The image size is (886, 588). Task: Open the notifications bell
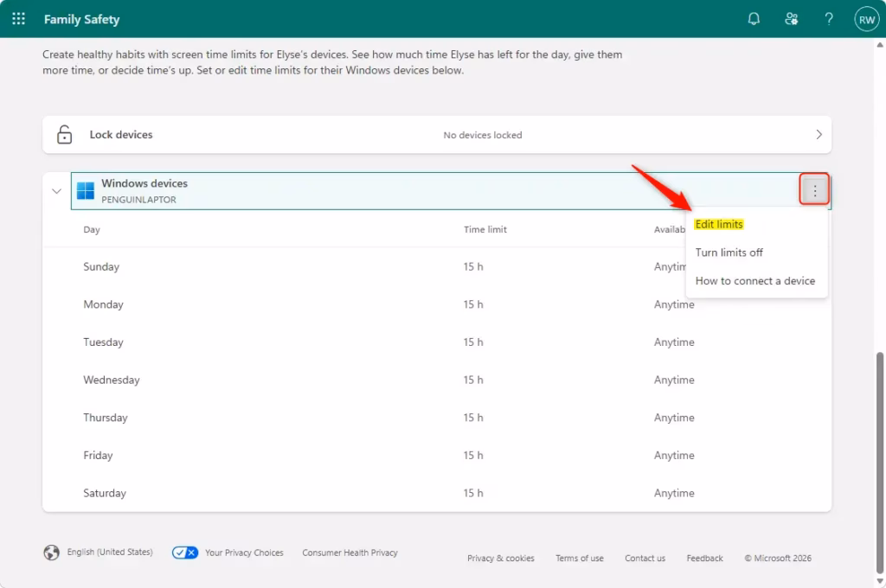pyautogui.click(x=754, y=19)
